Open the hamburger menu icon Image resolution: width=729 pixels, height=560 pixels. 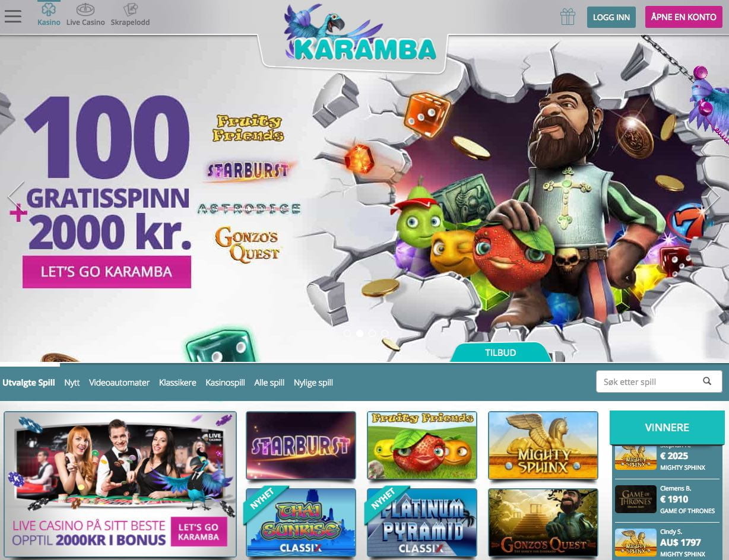(x=13, y=16)
